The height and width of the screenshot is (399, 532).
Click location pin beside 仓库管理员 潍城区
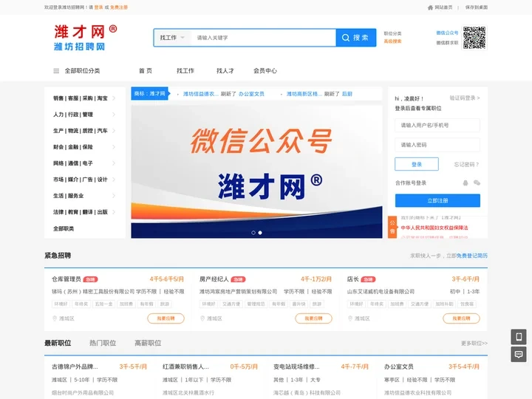55,318
